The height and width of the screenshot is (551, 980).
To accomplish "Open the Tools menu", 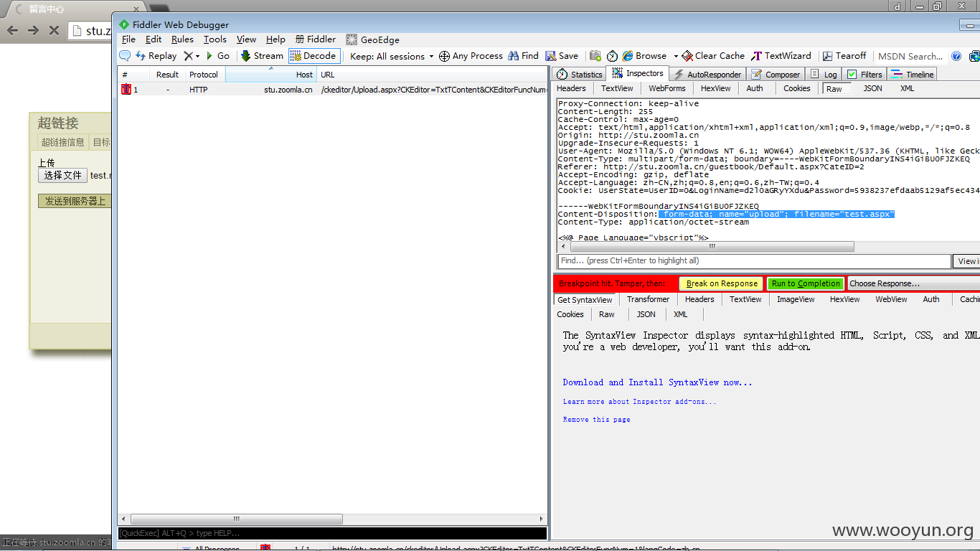I will [215, 39].
